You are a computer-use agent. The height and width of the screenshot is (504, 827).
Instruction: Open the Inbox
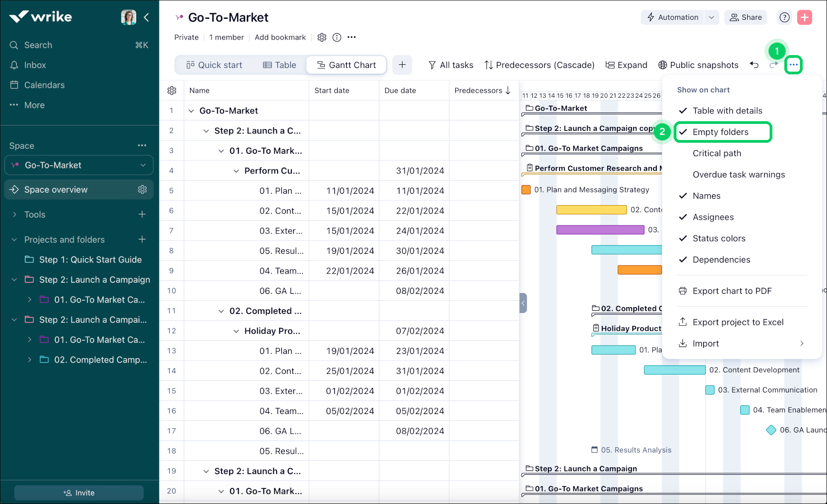click(x=35, y=65)
